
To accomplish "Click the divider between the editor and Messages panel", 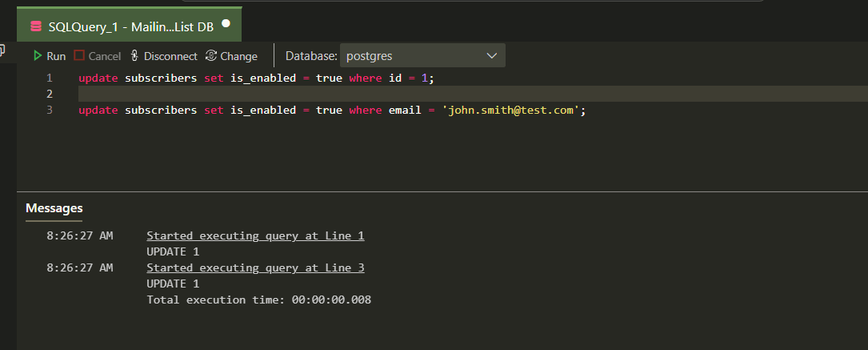I will pos(442,192).
